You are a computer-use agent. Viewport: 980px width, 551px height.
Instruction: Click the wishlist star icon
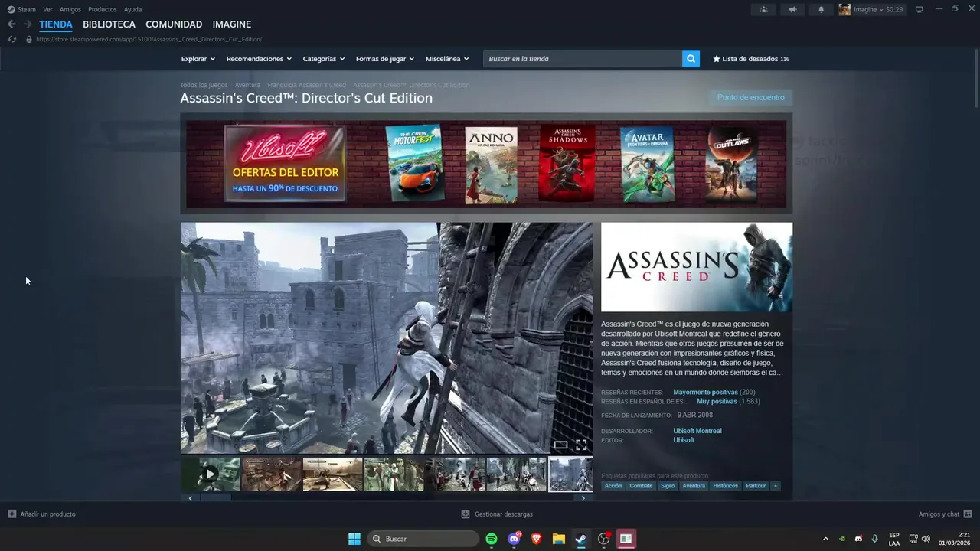point(717,59)
